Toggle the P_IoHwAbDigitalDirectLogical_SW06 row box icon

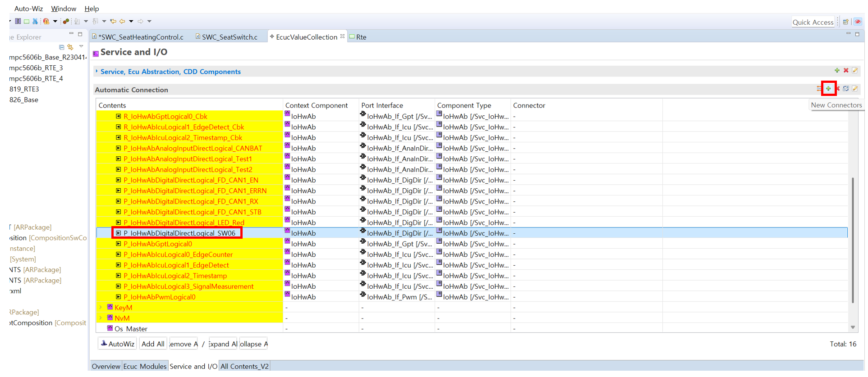point(119,233)
